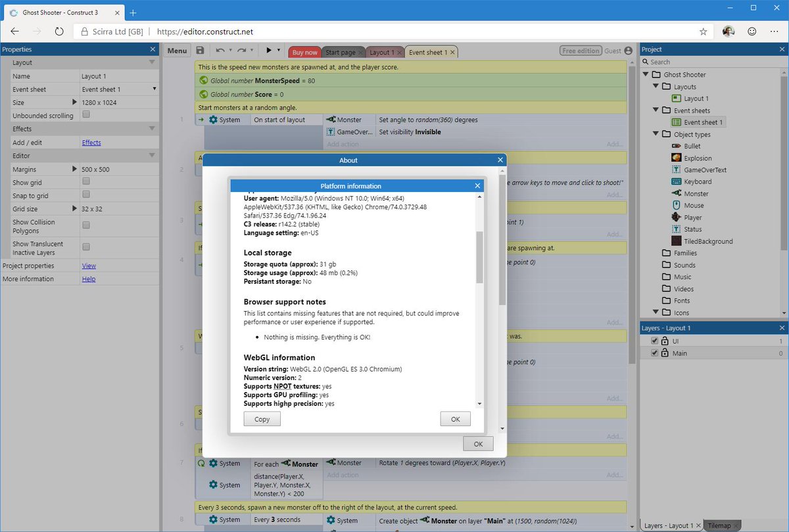Select the Keyboard object in Project

[x=698, y=181]
